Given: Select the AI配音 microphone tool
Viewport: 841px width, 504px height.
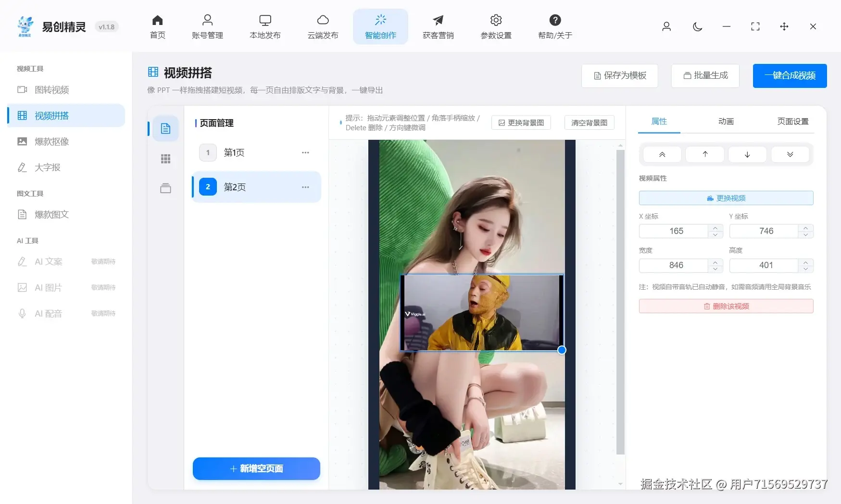Looking at the screenshot, I should 48,313.
